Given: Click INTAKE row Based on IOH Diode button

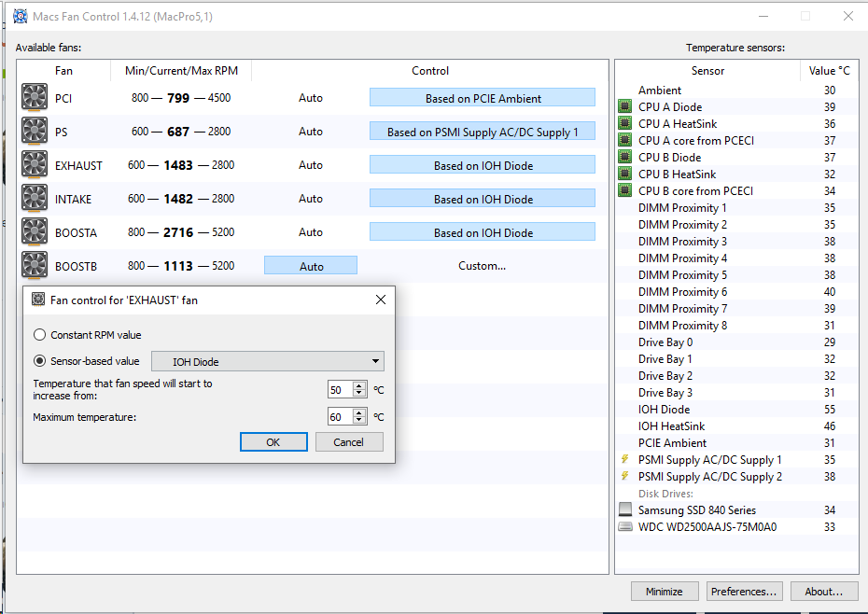Looking at the screenshot, I should point(483,199).
